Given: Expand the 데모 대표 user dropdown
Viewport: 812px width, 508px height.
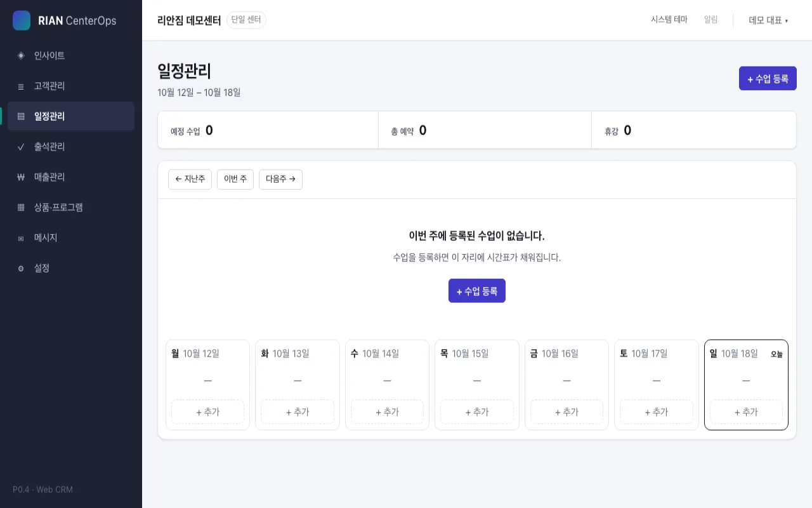Looking at the screenshot, I should tap(768, 20).
